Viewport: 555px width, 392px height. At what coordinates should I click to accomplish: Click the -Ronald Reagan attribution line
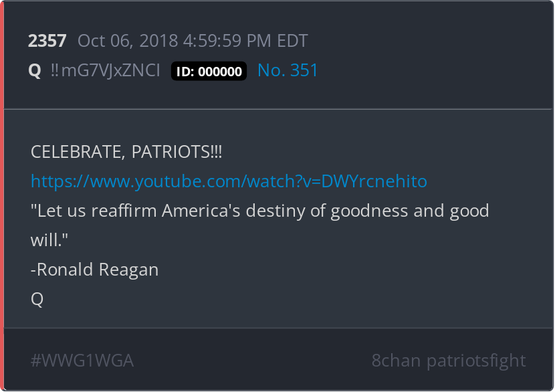(94, 270)
